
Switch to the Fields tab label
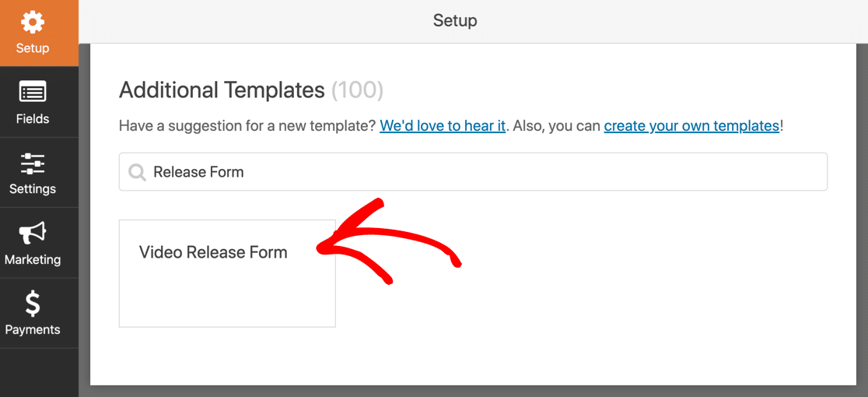33,118
